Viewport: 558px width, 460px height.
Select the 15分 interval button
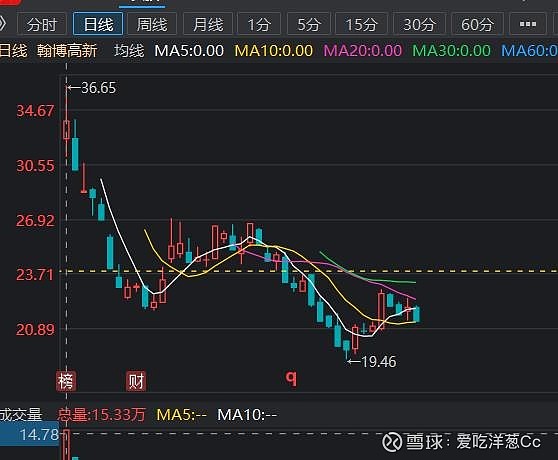pos(361,24)
